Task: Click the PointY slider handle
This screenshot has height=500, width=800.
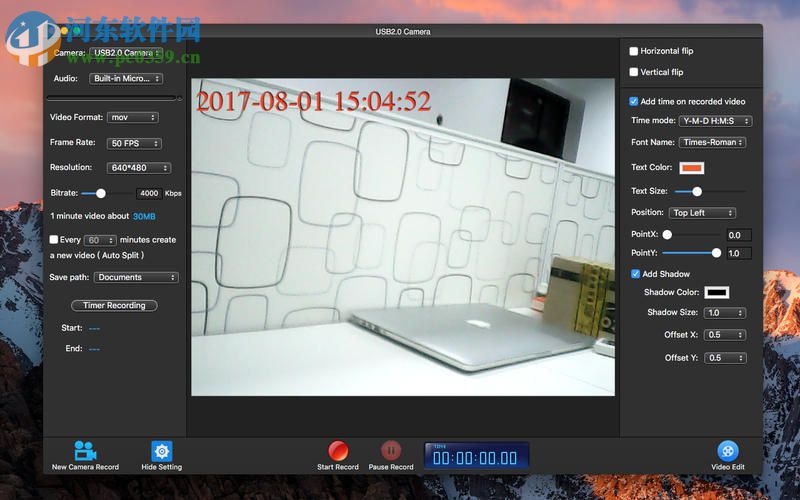Action: 716,253
